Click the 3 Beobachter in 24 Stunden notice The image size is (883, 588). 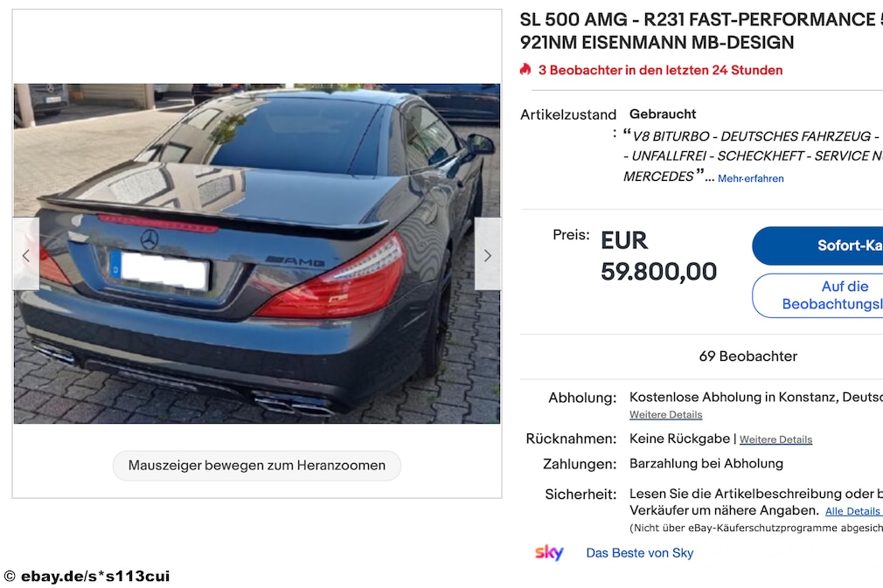point(660,71)
